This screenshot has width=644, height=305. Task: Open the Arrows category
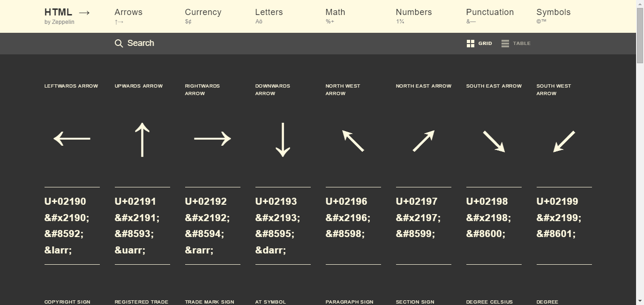[128, 15]
